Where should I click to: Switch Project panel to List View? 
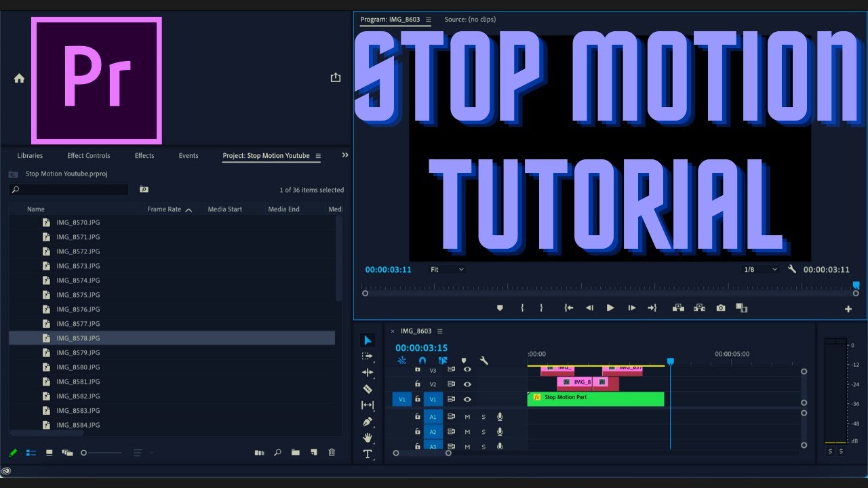click(31, 453)
